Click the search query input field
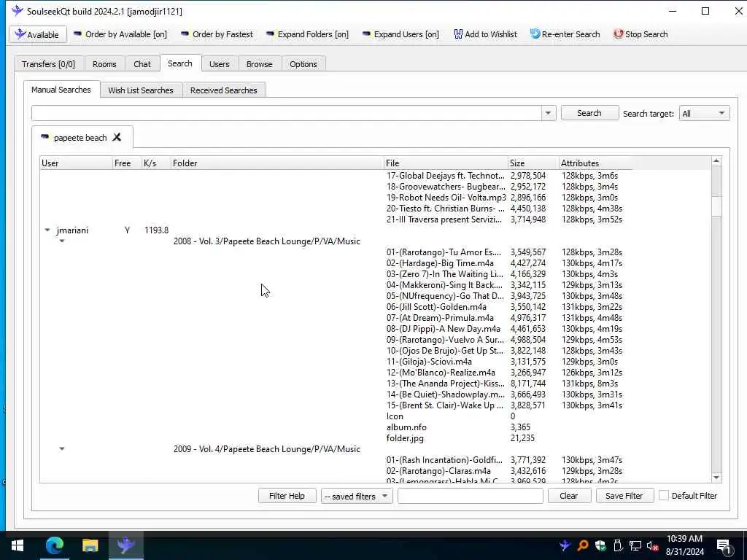The image size is (747, 560). click(x=286, y=113)
